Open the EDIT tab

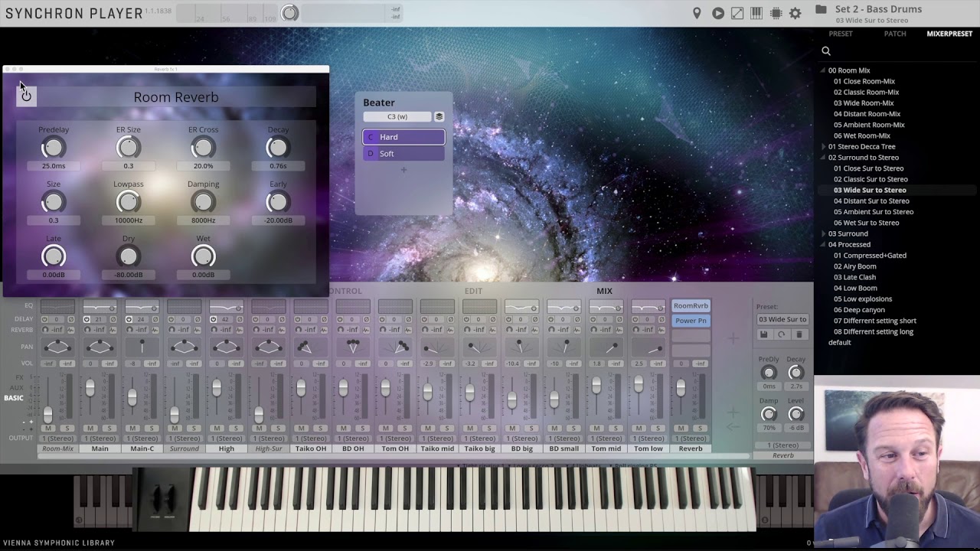click(473, 291)
